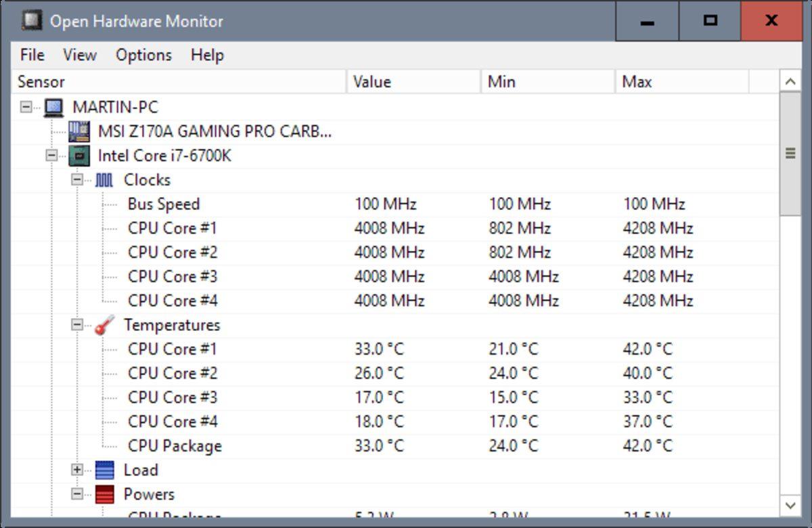The width and height of the screenshot is (812, 528).
Task: Open the Options menu
Action: pyautogui.click(x=143, y=55)
